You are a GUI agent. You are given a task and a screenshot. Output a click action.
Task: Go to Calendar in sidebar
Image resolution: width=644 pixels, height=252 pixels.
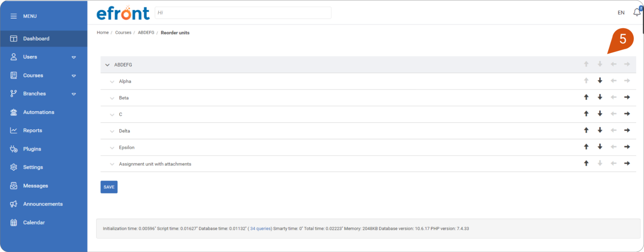[34, 222]
